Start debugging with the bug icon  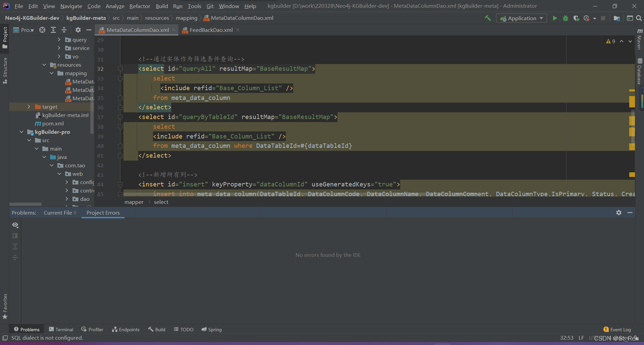(x=566, y=18)
